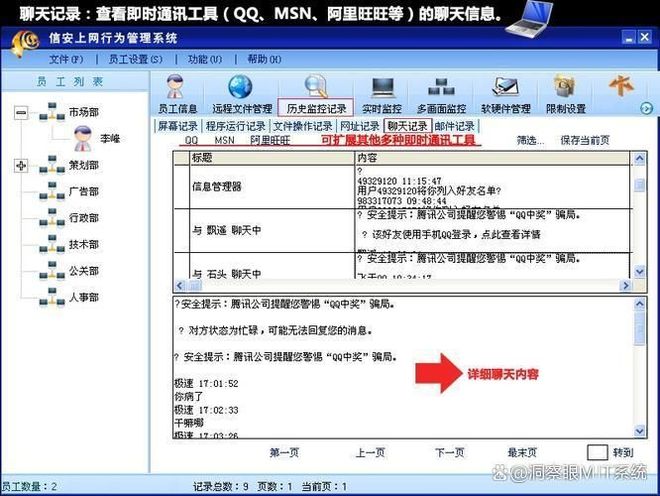
Task: Select the 行政部 department label
Action: [84, 218]
